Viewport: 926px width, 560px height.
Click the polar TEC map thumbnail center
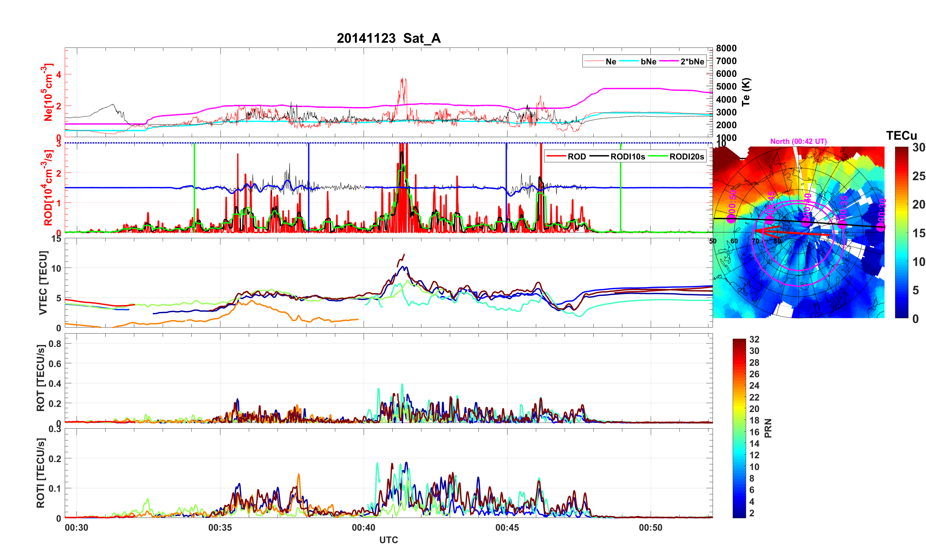(x=798, y=232)
